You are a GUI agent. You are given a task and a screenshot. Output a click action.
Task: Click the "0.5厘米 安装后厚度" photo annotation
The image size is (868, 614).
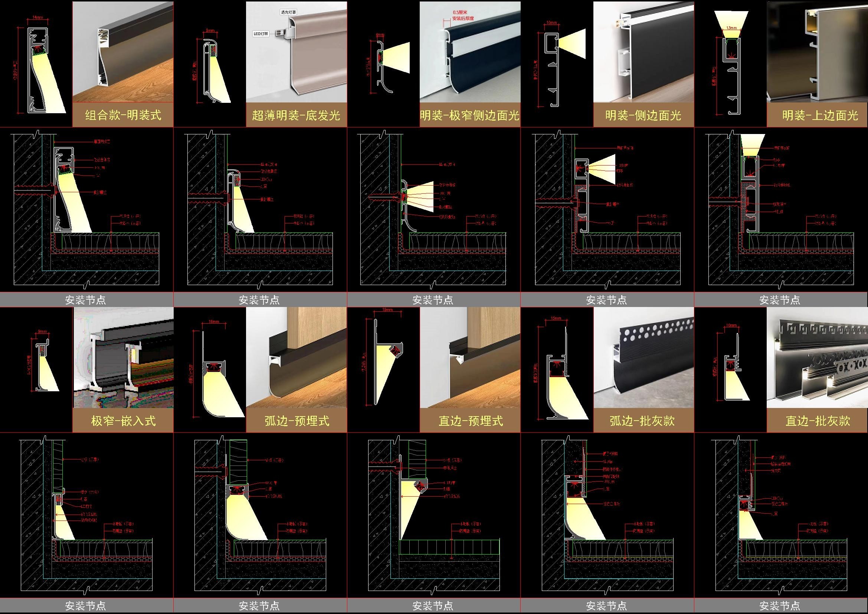463,15
